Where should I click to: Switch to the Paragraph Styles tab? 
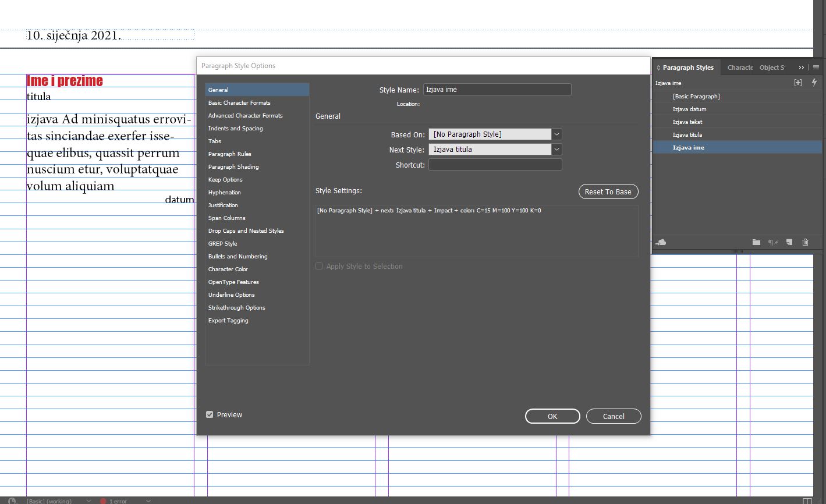coord(687,68)
